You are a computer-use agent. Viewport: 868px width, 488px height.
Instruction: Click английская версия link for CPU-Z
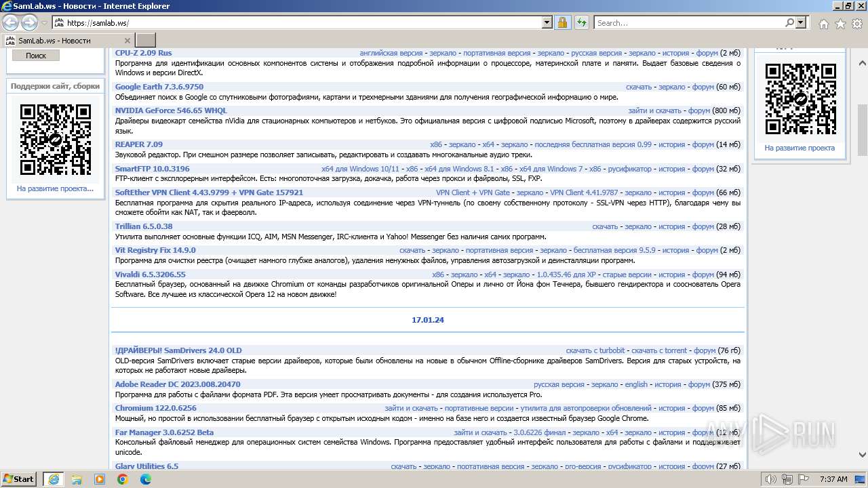coord(391,53)
